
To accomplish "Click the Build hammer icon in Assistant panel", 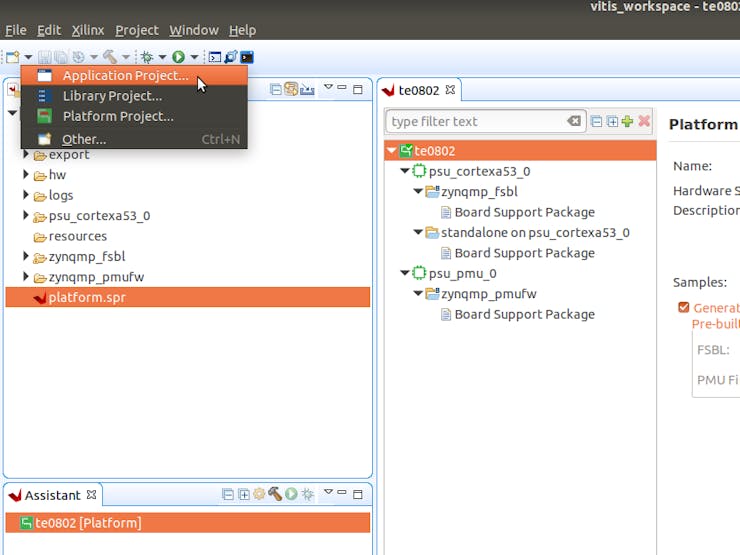I will [x=275, y=494].
